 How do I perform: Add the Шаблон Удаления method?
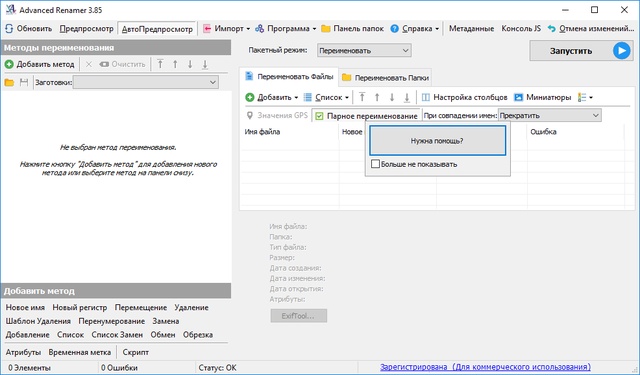38,321
